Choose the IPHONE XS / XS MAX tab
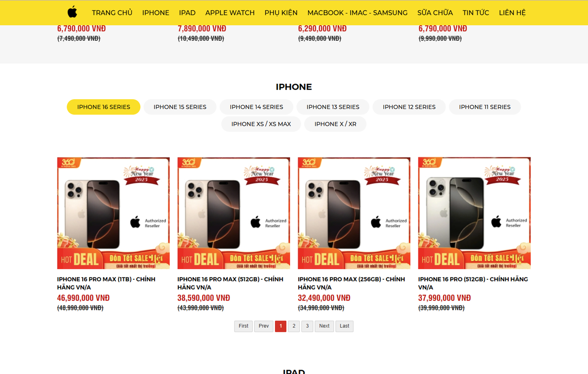This screenshot has width=588, height=374. coord(261,124)
